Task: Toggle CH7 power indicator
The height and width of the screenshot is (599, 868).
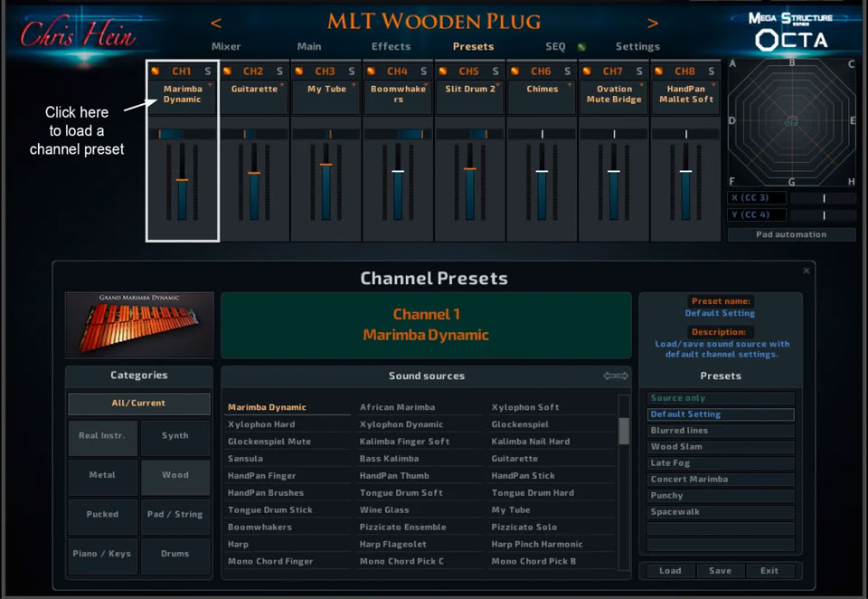Action: (587, 71)
